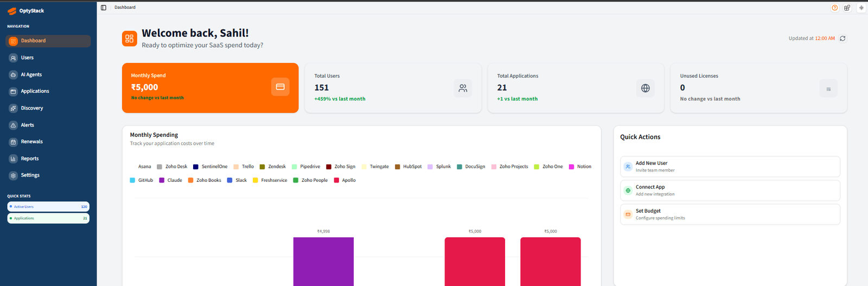Toggle the sidebar collapse icon

click(104, 8)
